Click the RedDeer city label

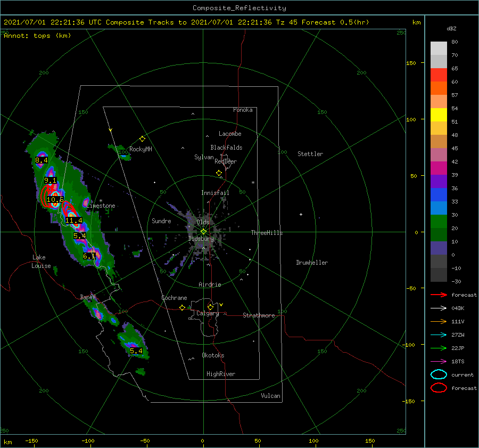click(226, 161)
